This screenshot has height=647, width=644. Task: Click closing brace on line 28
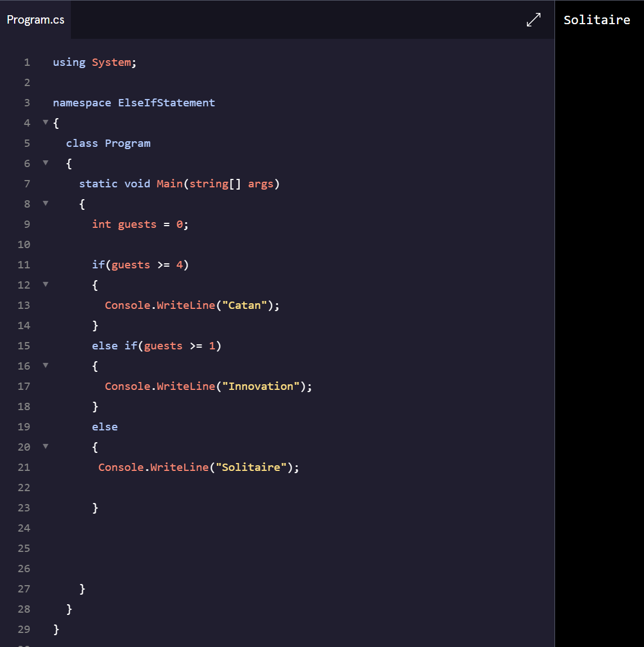[x=69, y=609]
